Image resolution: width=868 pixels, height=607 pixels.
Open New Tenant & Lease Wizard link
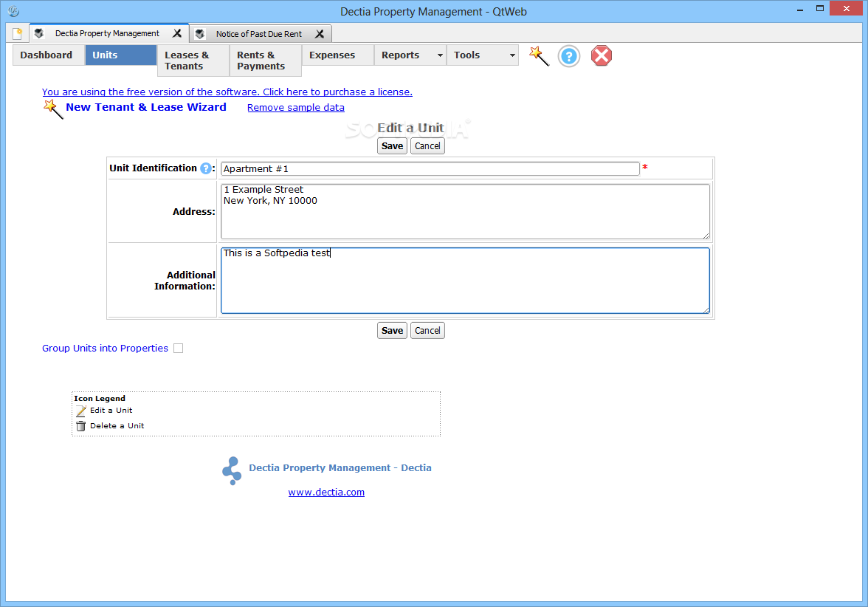point(146,107)
